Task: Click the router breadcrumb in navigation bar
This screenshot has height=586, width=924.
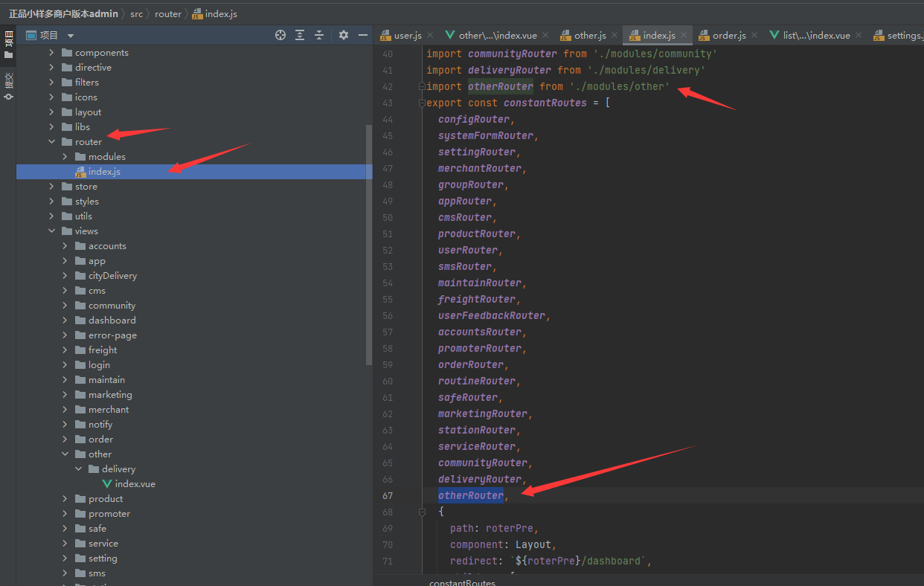Action: pyautogui.click(x=168, y=14)
